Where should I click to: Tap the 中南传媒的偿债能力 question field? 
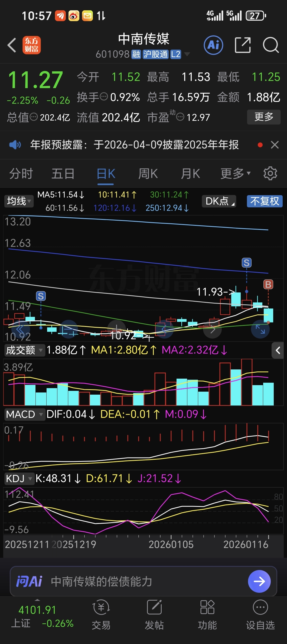[x=102, y=581]
